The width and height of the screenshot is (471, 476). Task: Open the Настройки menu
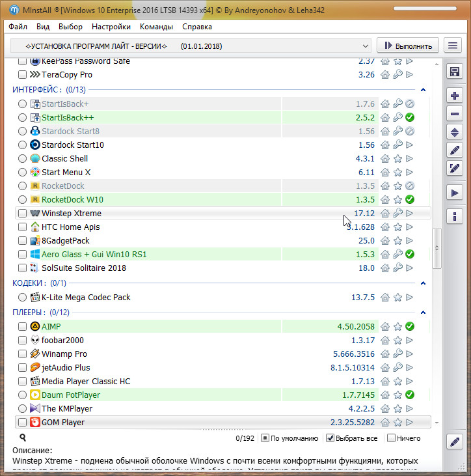[x=111, y=27]
